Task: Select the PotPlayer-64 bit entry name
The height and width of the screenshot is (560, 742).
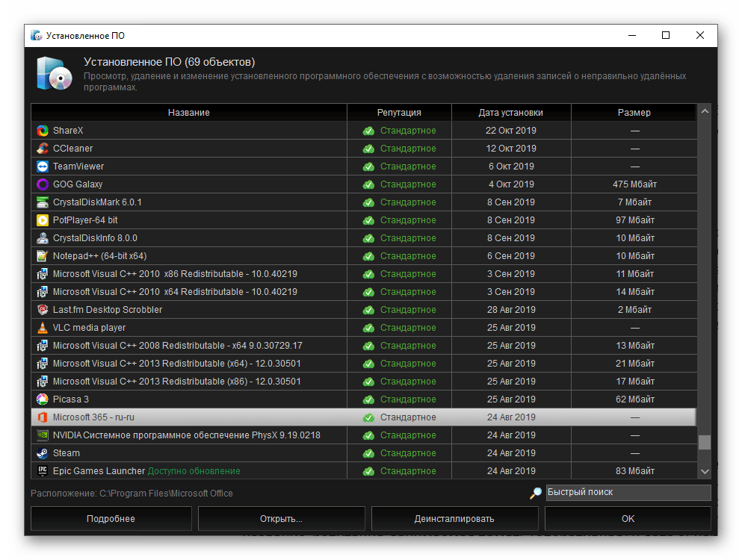Action: tap(85, 220)
